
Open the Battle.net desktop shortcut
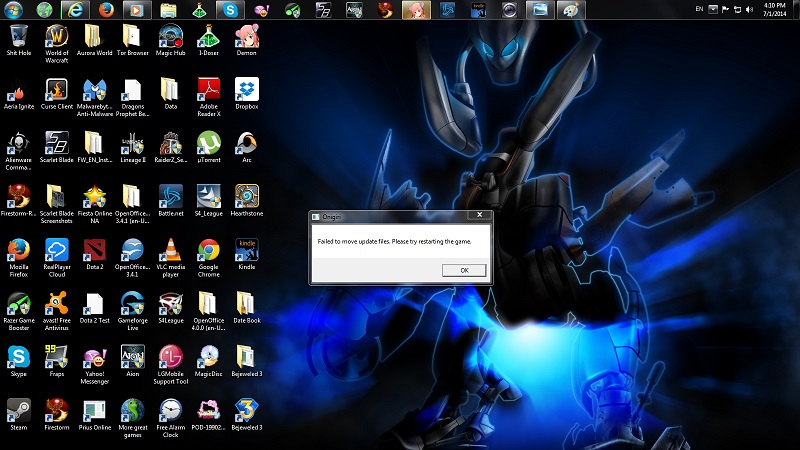(170, 201)
